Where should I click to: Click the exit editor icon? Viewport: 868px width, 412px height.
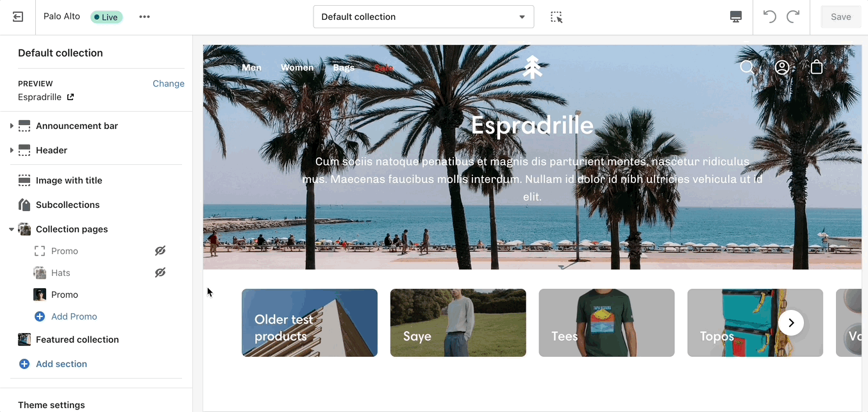point(18,17)
